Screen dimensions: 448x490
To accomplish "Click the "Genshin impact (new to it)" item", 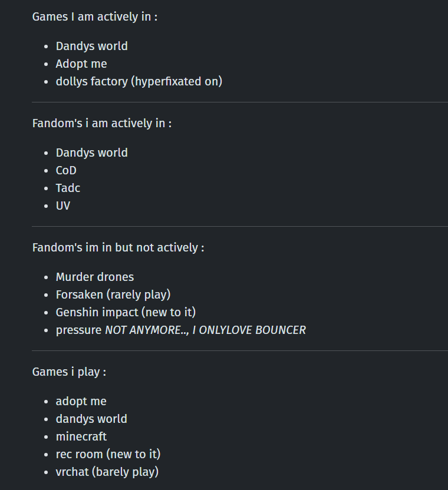I will click(126, 312).
